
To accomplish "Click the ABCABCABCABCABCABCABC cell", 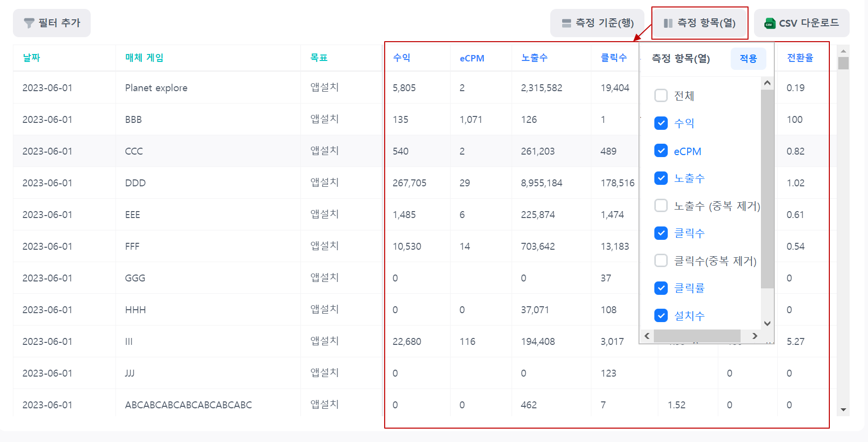I will (188, 405).
